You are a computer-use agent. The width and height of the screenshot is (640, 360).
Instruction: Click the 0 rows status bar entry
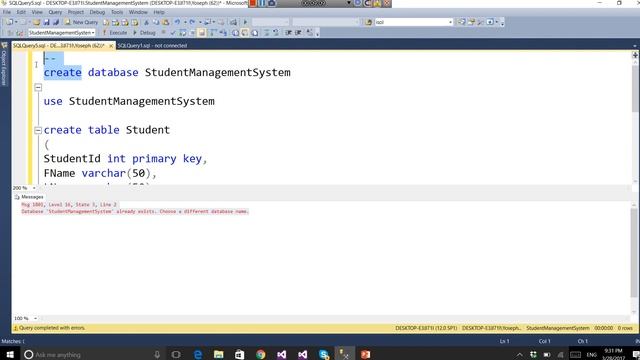pyautogui.click(x=625, y=328)
